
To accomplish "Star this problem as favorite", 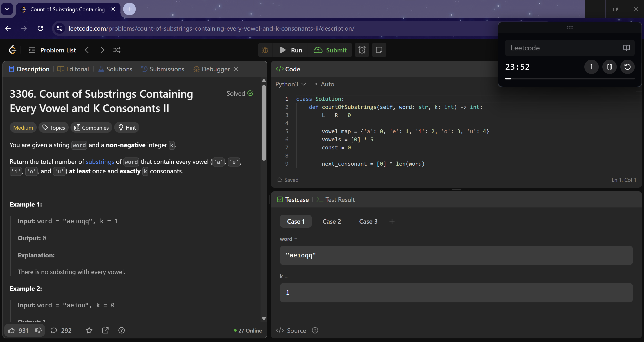I will point(89,331).
